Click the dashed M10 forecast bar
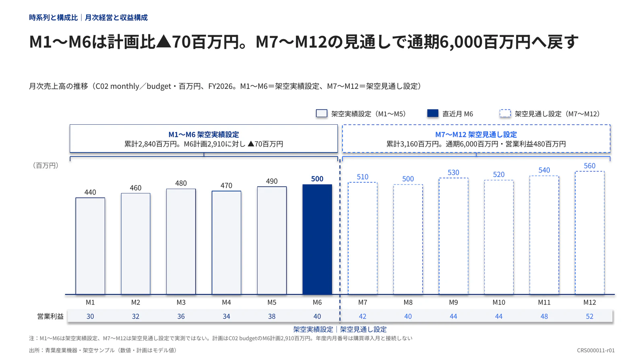Image resolution: width=644 pixels, height=362 pixels. pos(499,237)
